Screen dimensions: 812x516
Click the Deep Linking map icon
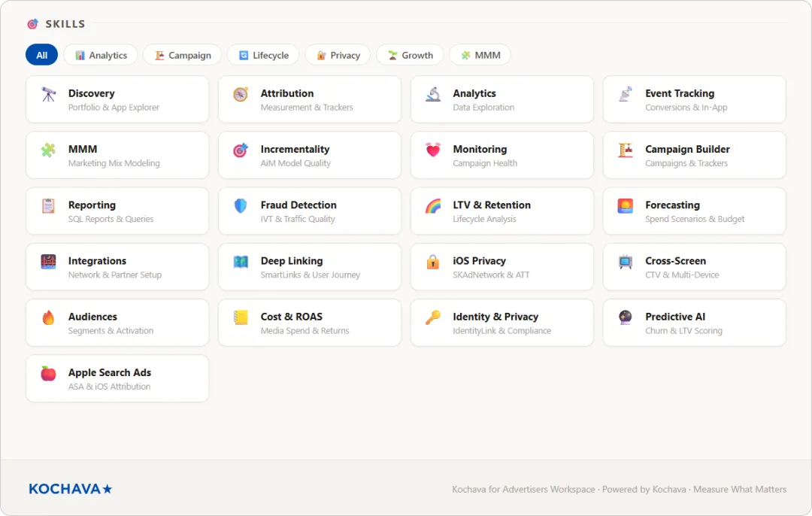tap(241, 263)
